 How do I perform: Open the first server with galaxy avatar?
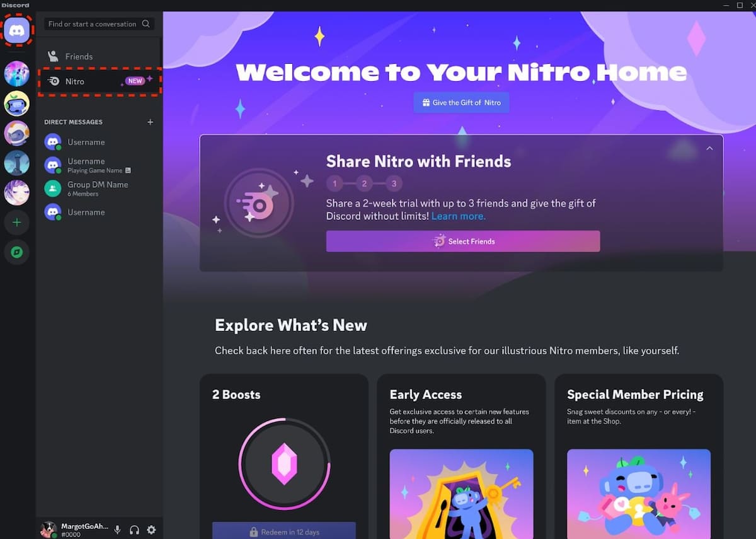pyautogui.click(x=17, y=74)
